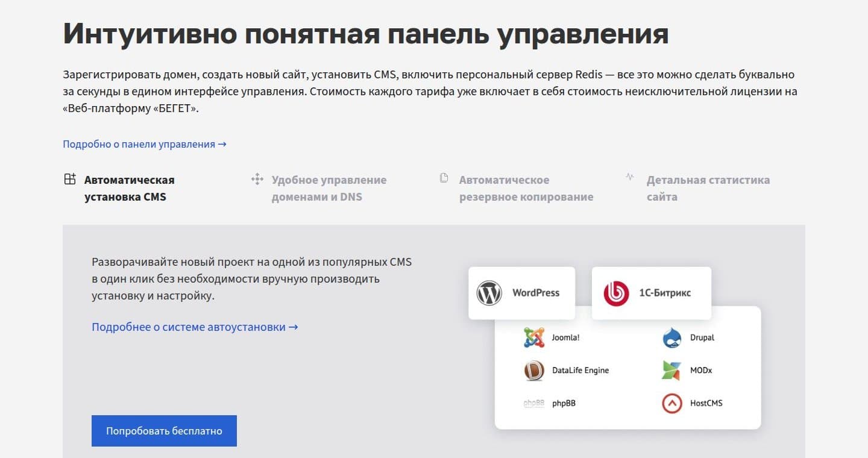
Task: Click the Drupal drop logo icon
Action: click(x=671, y=338)
